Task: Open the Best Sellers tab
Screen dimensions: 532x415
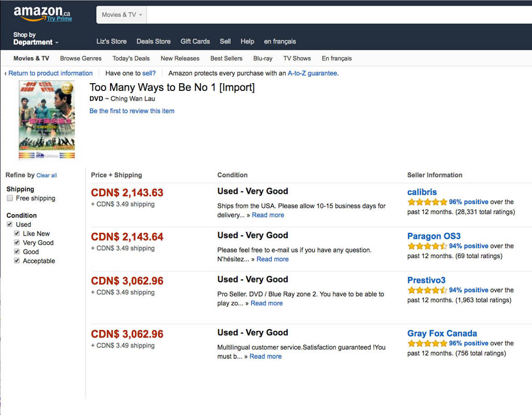Action: pyautogui.click(x=227, y=58)
